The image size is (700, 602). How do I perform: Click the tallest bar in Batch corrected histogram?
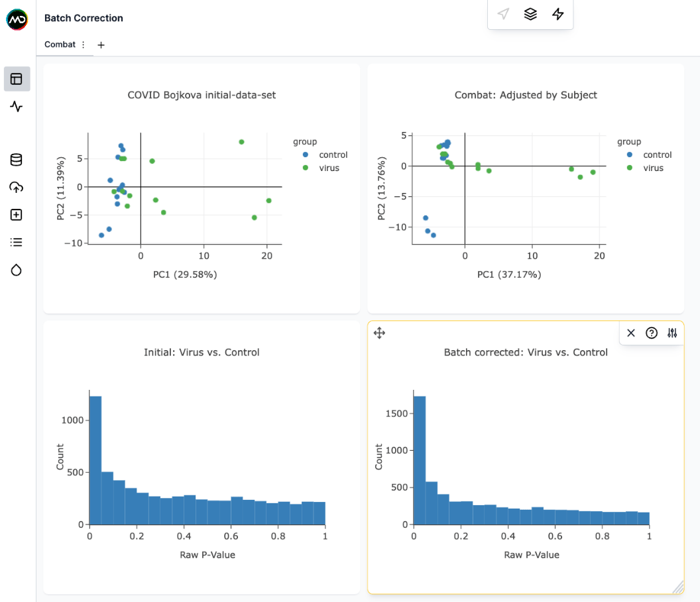420,460
